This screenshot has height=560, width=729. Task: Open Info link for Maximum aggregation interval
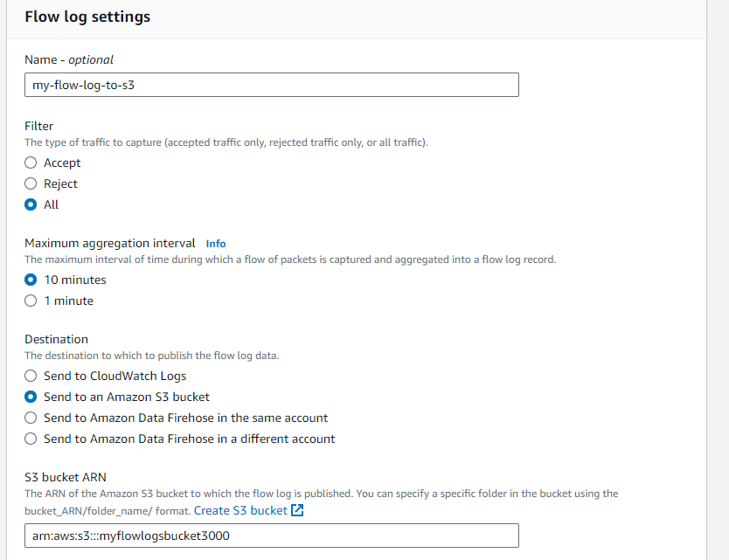click(x=216, y=244)
